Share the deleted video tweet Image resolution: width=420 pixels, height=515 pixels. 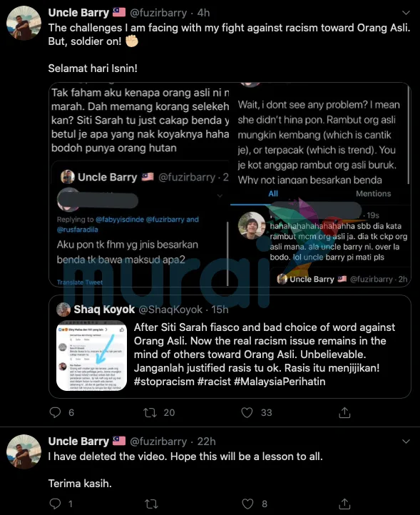point(344,503)
